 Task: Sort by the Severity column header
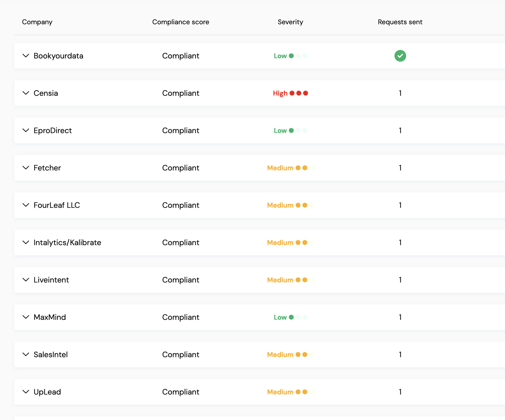(290, 22)
